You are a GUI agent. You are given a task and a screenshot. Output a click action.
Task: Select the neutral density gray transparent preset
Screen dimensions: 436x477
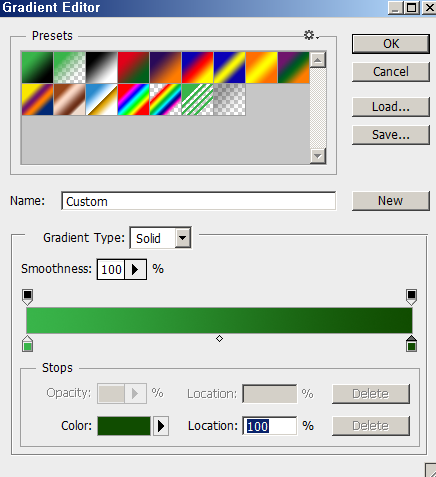[229, 99]
